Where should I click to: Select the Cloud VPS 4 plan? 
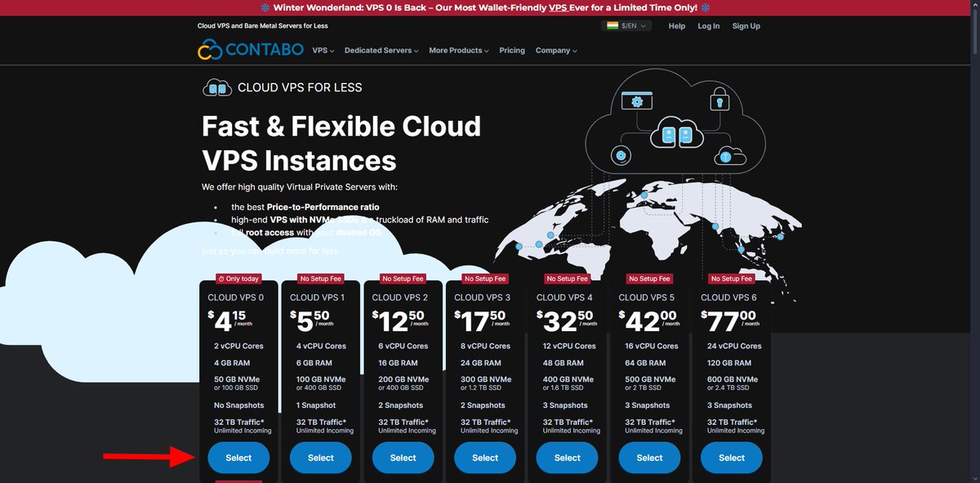[x=568, y=458]
